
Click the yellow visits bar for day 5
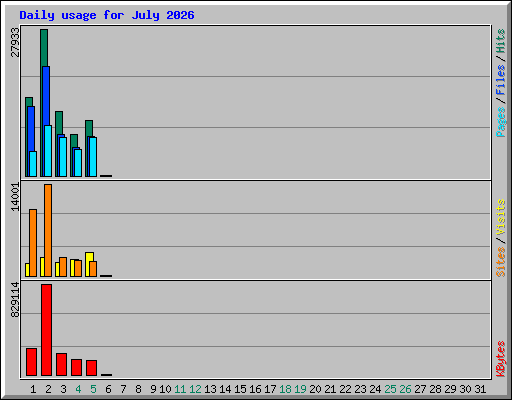tap(89, 257)
